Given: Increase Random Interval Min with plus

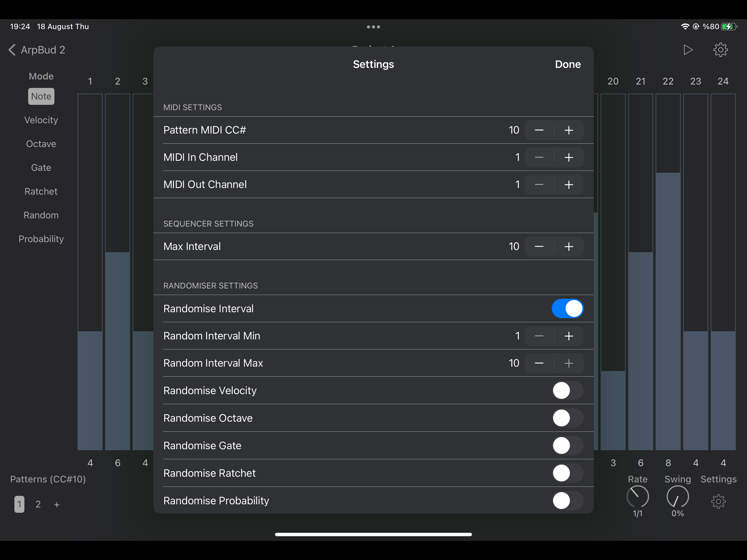Looking at the screenshot, I should coord(569,336).
